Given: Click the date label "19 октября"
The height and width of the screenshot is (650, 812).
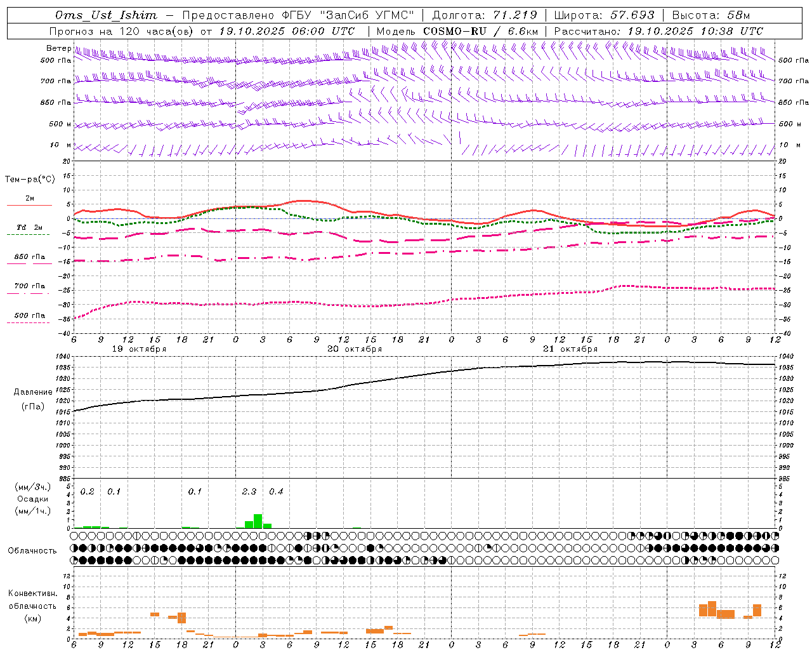Looking at the screenshot, I should (139, 349).
